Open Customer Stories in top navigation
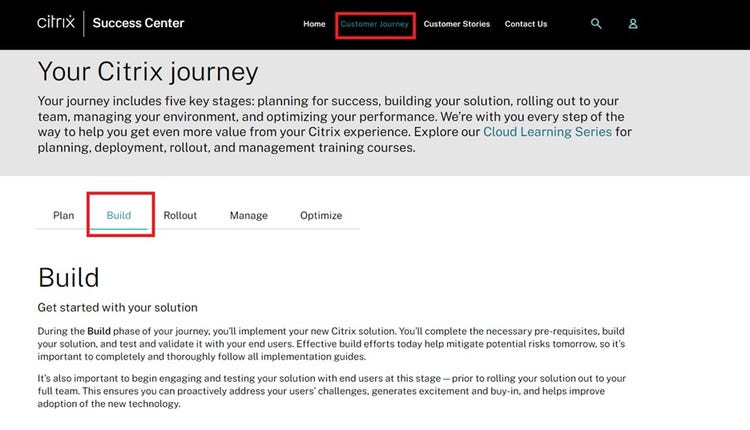750x430 pixels. pyautogui.click(x=457, y=24)
